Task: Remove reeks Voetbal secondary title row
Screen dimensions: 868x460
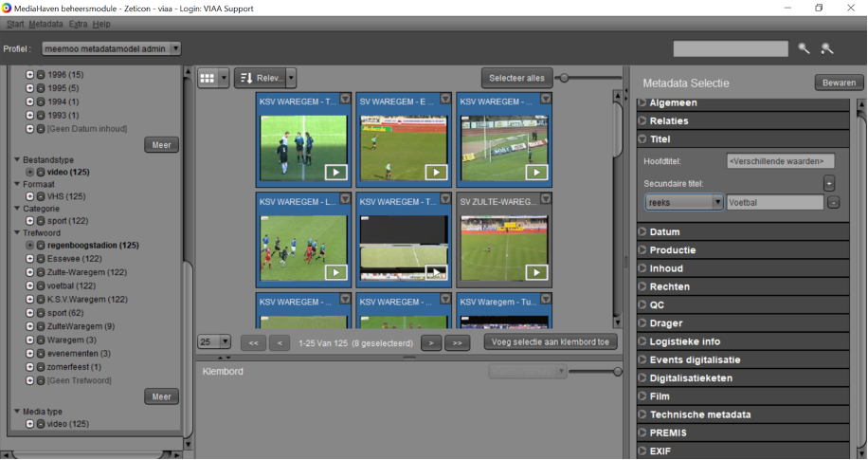Action: pos(833,203)
